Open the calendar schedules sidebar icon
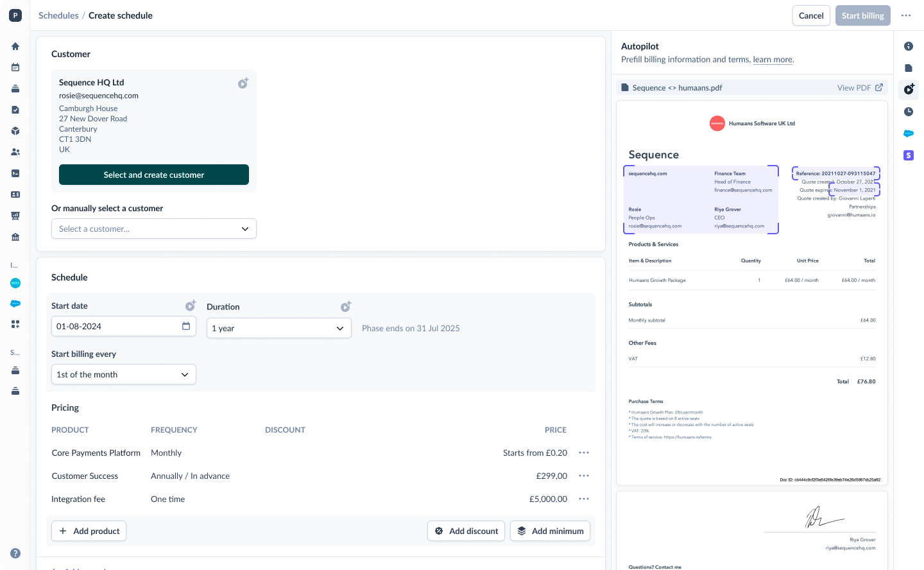 15,67
